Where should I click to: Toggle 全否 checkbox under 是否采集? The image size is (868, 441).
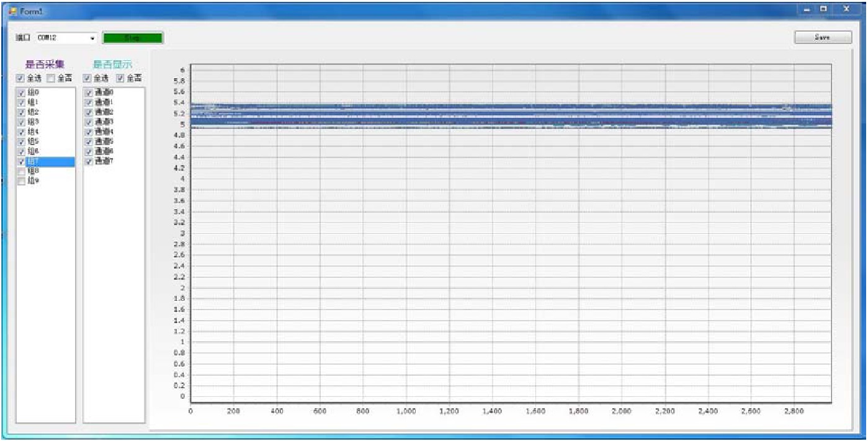click(x=51, y=79)
